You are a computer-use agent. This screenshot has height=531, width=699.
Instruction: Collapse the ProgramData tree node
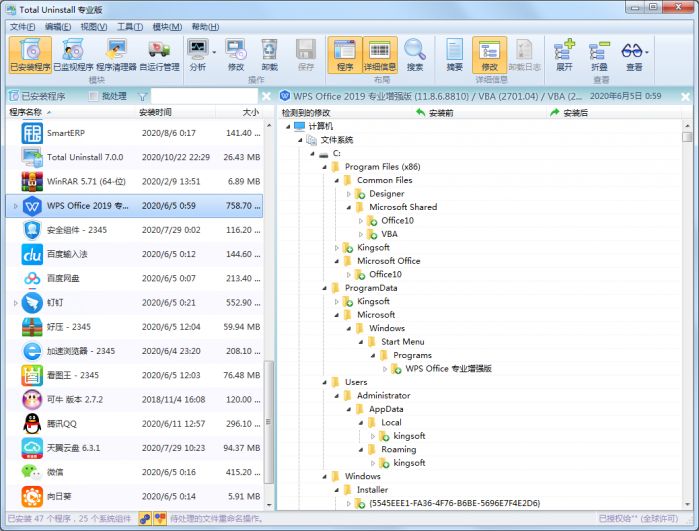tap(325, 288)
